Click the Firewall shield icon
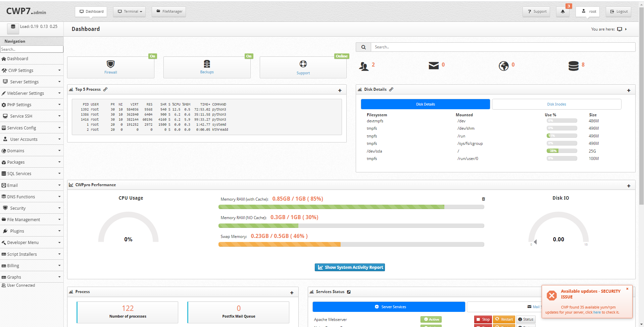644x327 pixels. 110,64
